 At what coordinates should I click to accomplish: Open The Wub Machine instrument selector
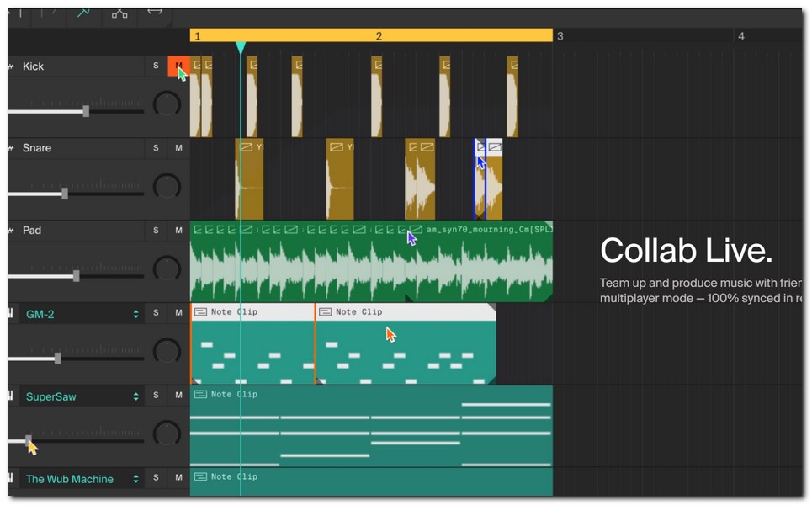tap(80, 478)
